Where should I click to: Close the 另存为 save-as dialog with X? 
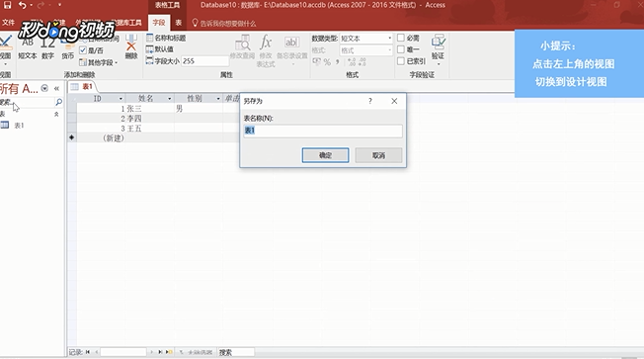[x=394, y=101]
